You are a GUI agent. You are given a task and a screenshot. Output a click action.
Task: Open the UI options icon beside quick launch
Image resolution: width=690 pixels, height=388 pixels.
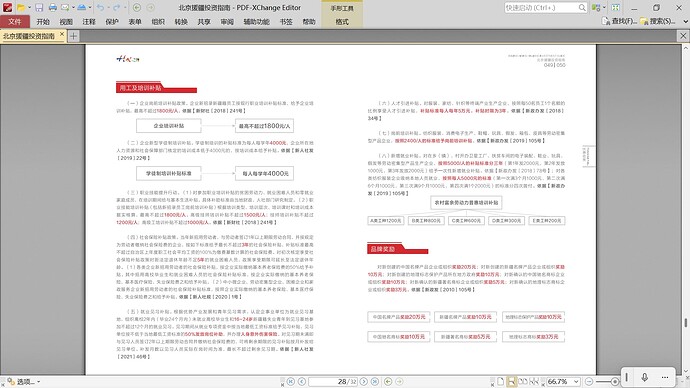(x=596, y=7)
